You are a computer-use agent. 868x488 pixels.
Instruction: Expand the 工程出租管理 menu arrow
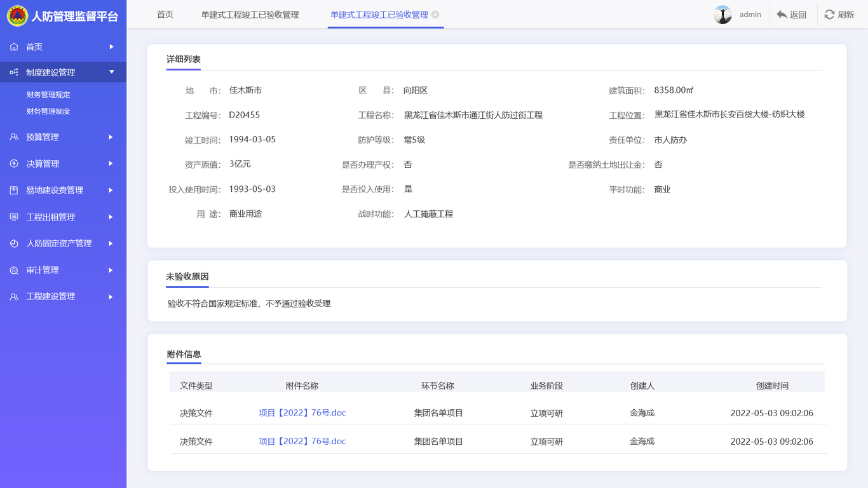111,217
